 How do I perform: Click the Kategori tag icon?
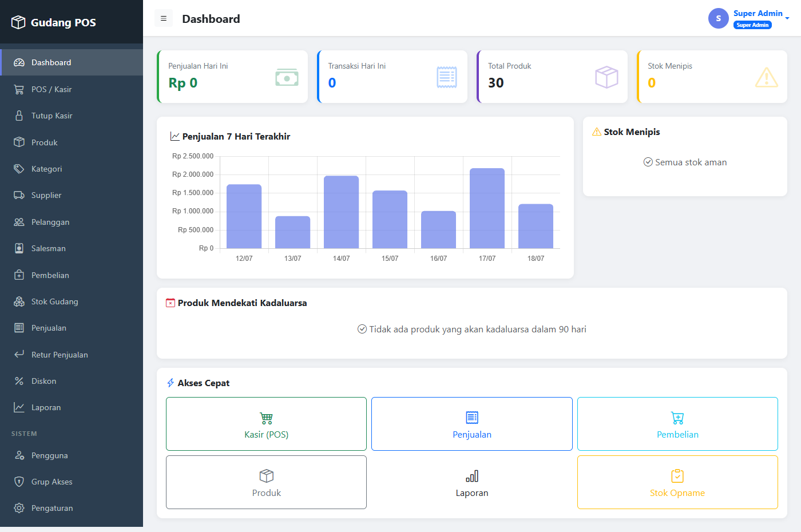coord(19,169)
